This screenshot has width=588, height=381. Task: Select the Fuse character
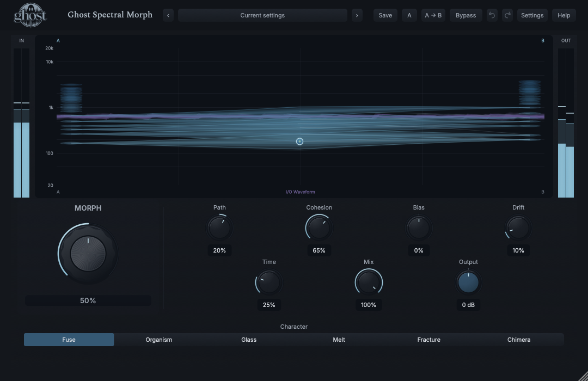[x=69, y=340]
